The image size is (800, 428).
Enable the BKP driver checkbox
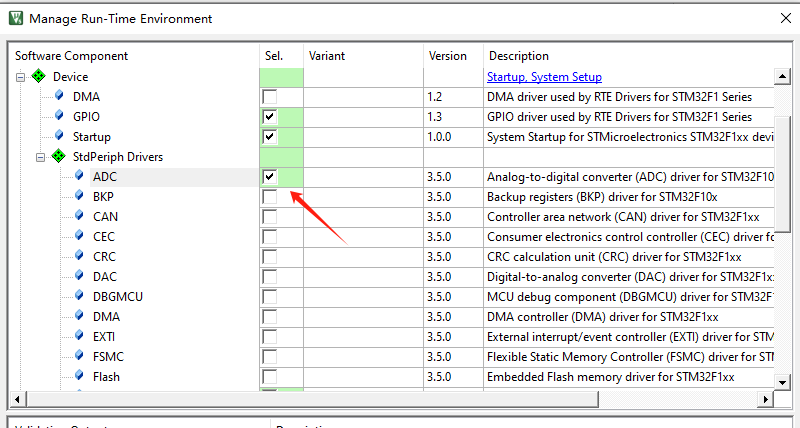[269, 197]
